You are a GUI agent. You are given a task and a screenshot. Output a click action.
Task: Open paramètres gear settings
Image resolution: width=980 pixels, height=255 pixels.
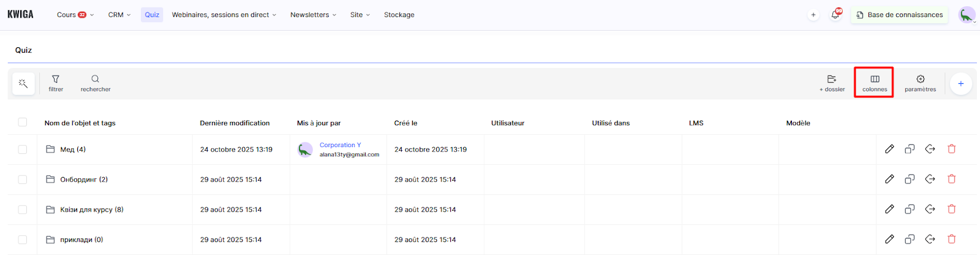click(920, 83)
